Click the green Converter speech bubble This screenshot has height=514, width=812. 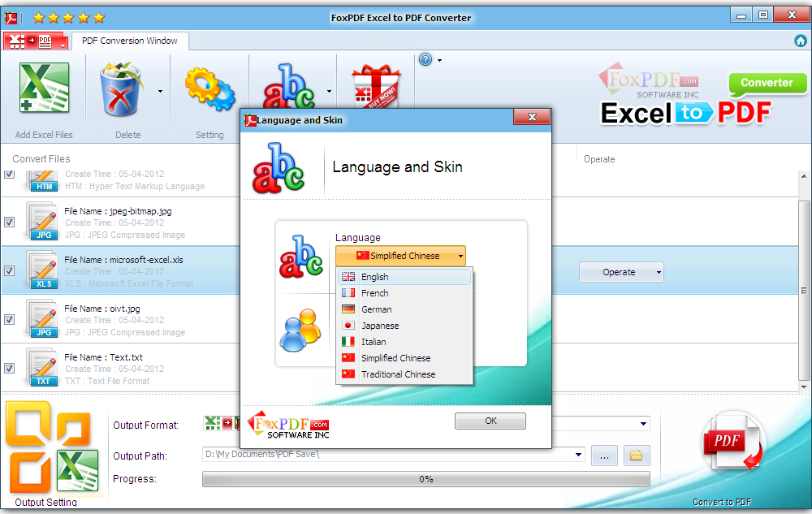click(767, 84)
